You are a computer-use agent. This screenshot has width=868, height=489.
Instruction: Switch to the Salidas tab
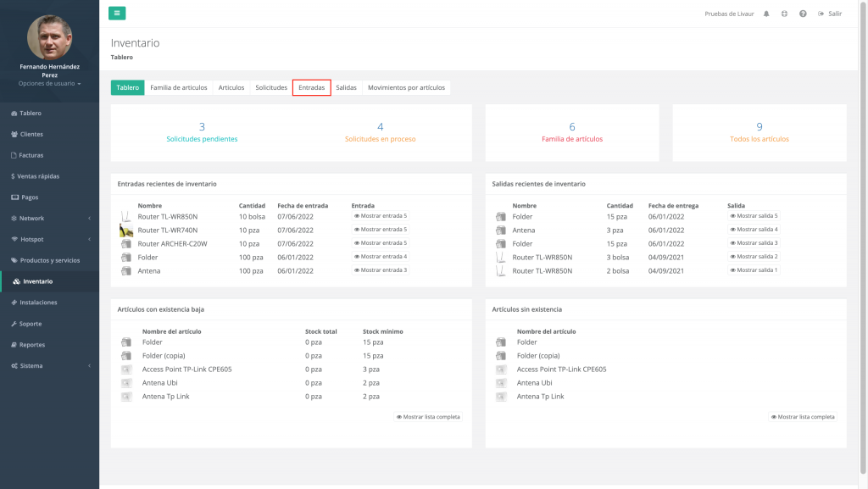click(347, 87)
